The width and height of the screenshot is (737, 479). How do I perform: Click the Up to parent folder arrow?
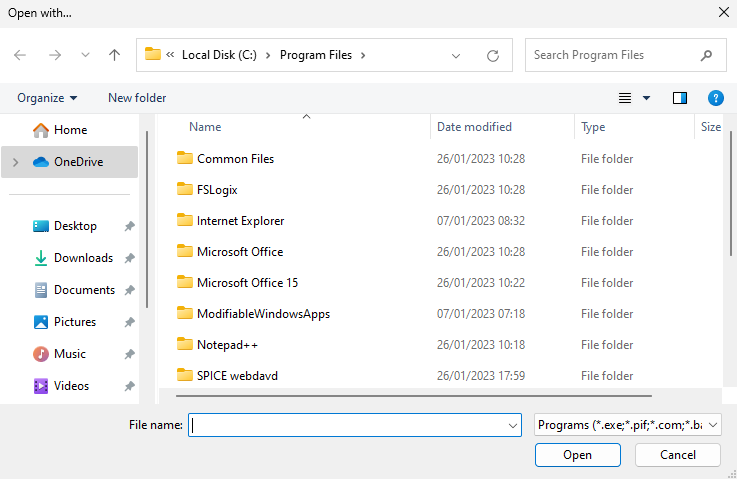(x=114, y=56)
